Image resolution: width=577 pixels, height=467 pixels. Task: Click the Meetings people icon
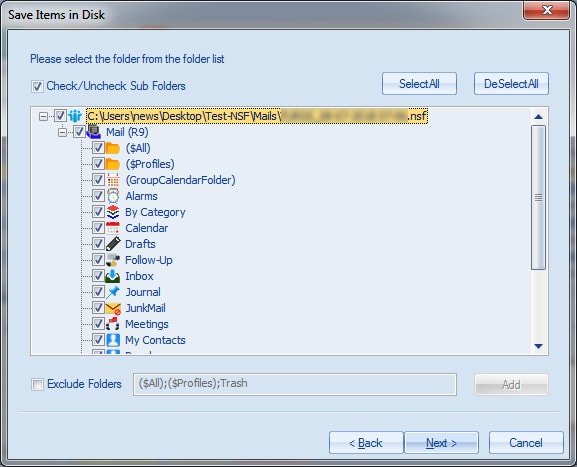pos(113,324)
